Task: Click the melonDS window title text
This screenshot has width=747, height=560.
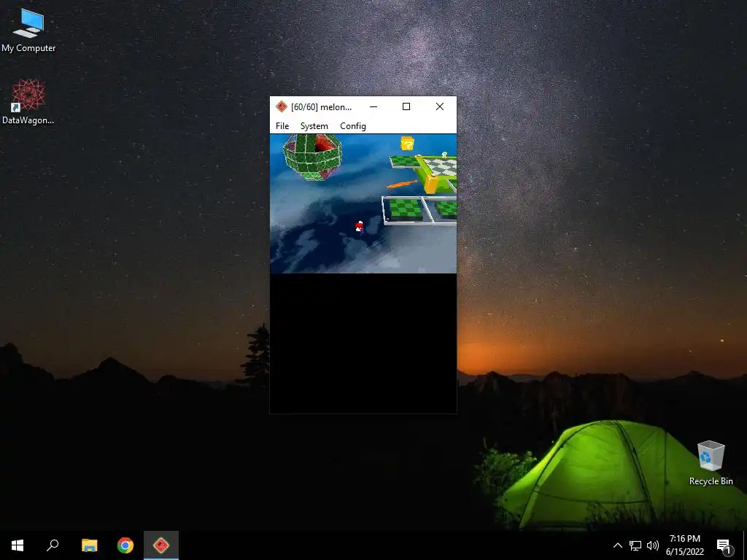Action: pos(321,106)
